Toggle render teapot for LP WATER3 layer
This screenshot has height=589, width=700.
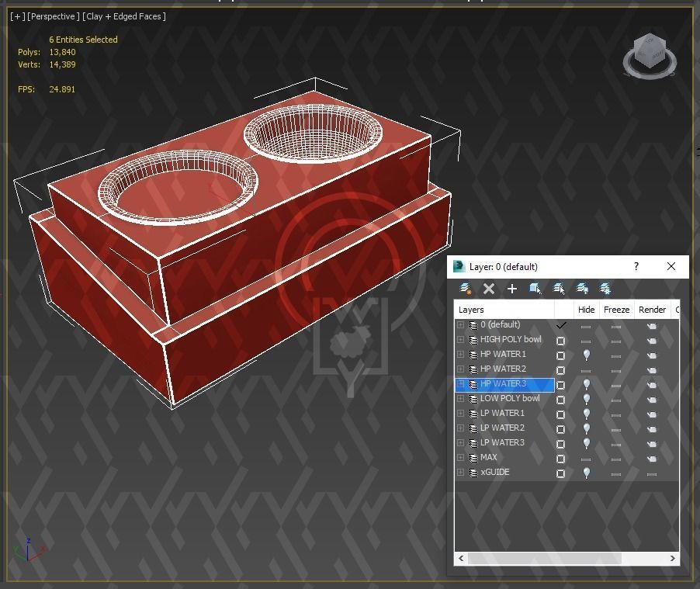tap(652, 445)
